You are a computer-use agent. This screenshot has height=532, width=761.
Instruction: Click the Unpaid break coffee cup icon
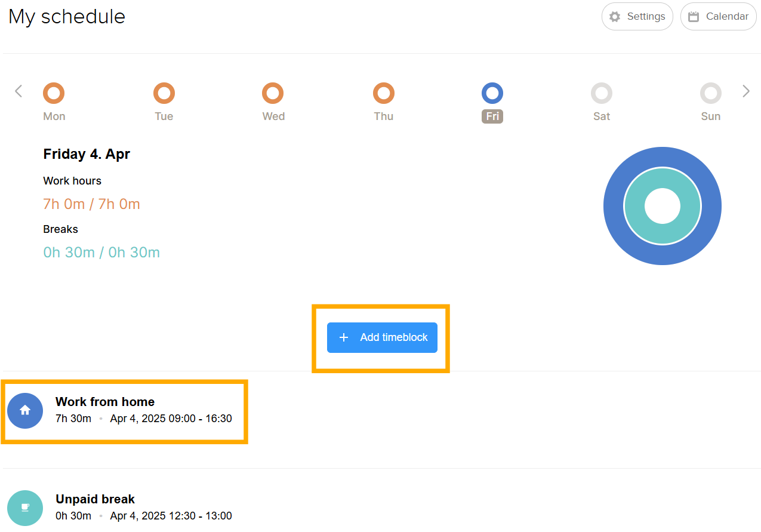[25, 508]
